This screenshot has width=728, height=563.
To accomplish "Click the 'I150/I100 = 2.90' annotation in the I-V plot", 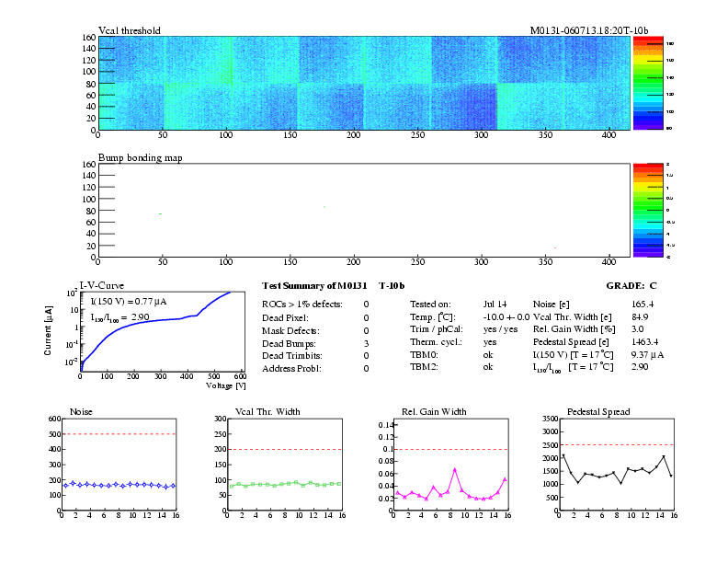I will (120, 317).
